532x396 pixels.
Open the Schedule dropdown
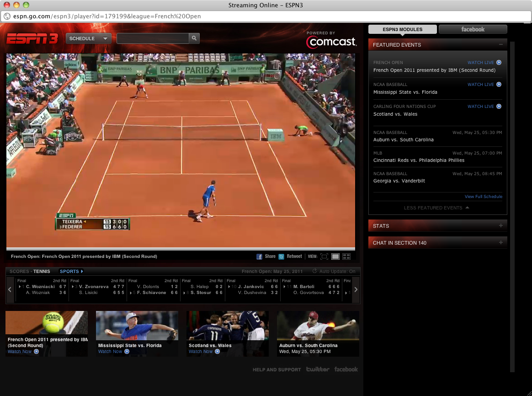[88, 38]
